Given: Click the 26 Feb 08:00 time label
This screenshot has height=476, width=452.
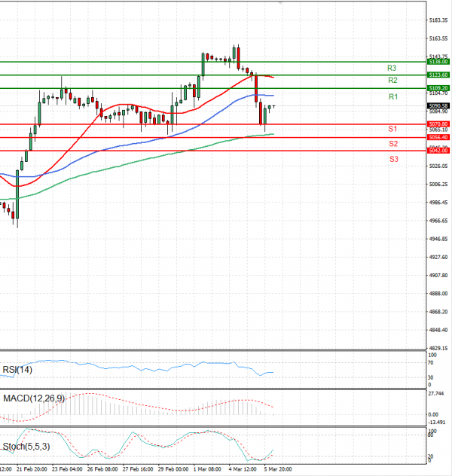Looking at the screenshot, I should click(102, 469).
